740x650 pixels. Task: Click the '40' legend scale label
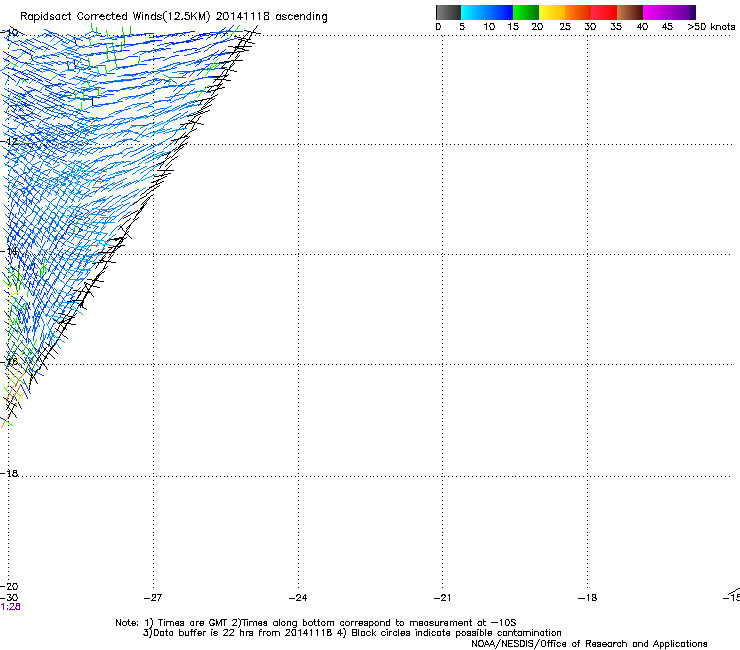642,27
